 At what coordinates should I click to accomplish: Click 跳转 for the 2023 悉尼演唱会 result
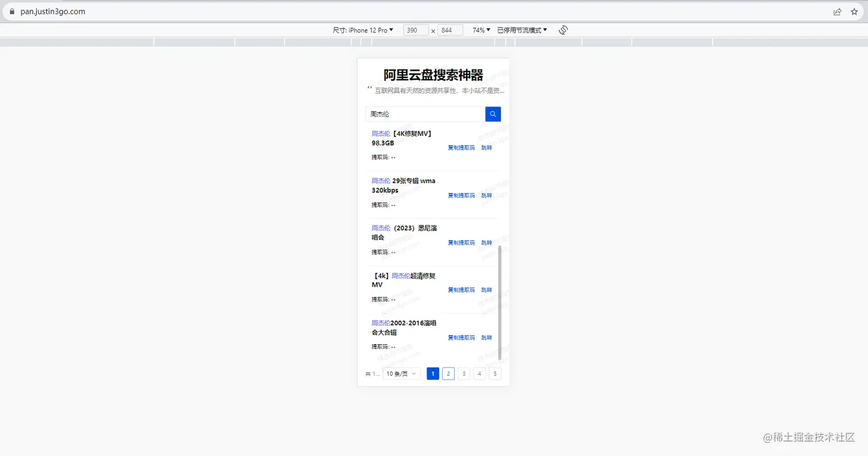tap(486, 243)
